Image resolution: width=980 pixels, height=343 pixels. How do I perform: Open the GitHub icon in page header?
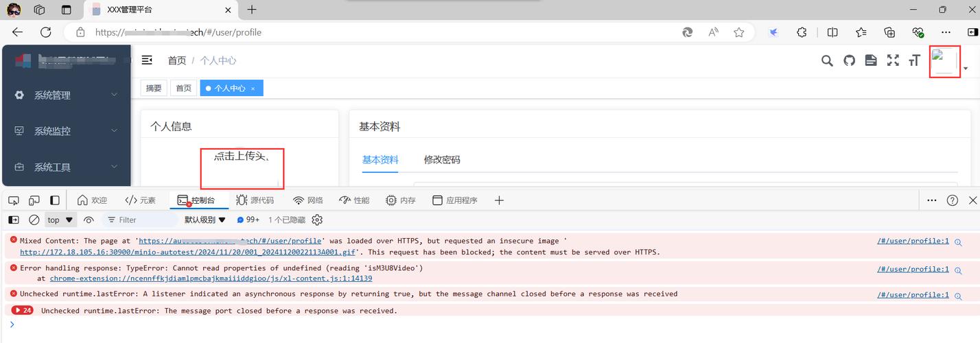coord(849,60)
